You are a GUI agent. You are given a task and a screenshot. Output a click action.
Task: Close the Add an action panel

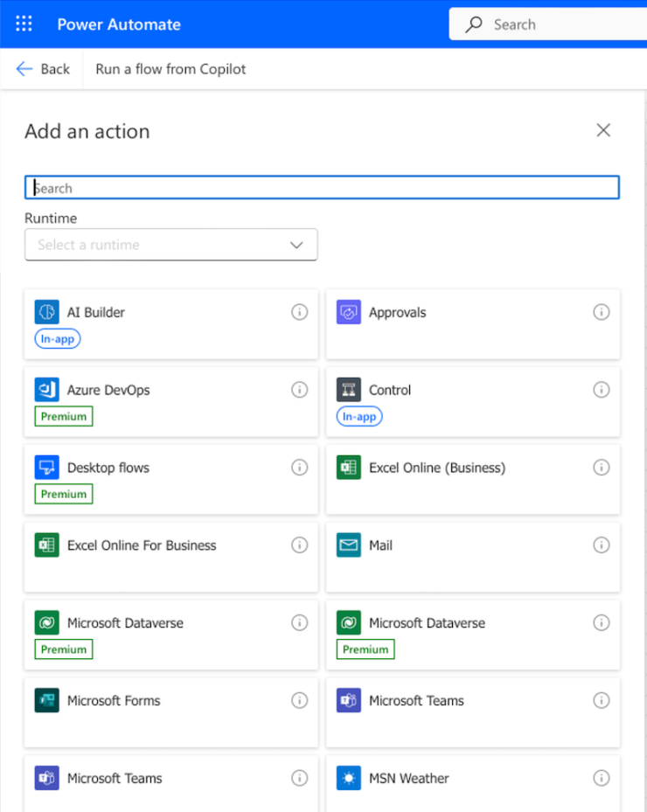click(x=603, y=130)
